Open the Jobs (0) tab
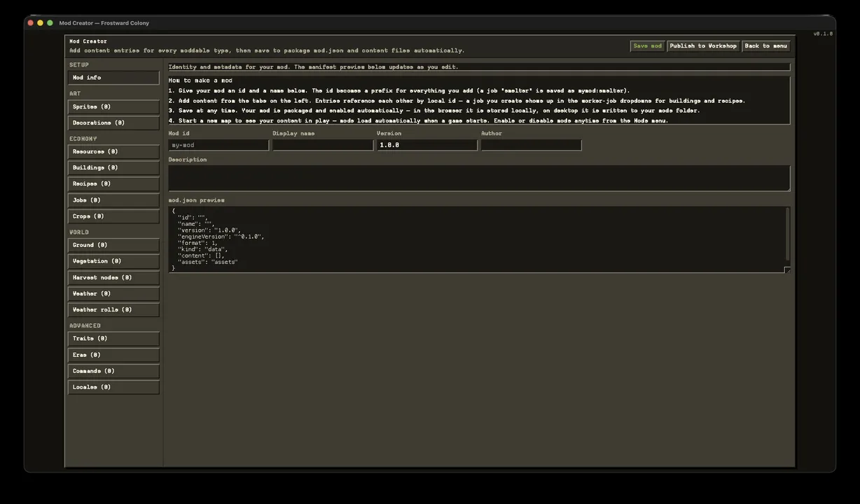 click(x=113, y=200)
